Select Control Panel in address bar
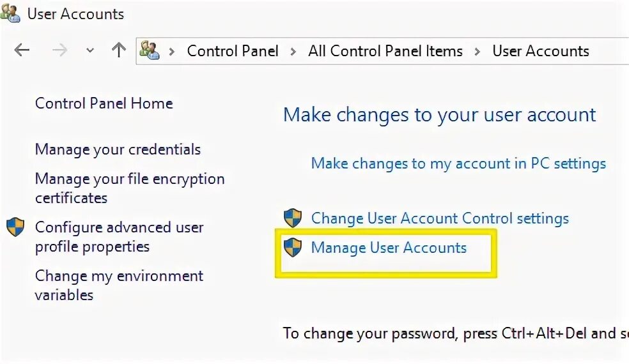The width and height of the screenshot is (629, 364). click(233, 51)
